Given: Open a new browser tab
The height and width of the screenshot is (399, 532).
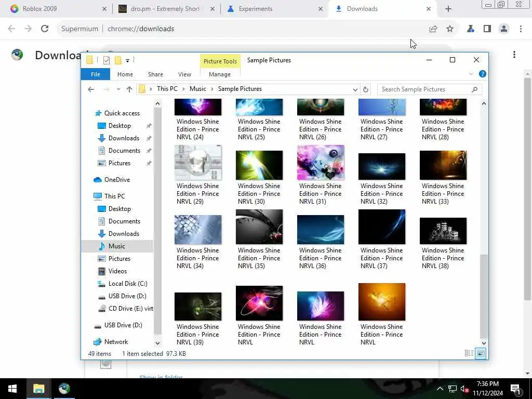Looking at the screenshot, I should click(448, 9).
